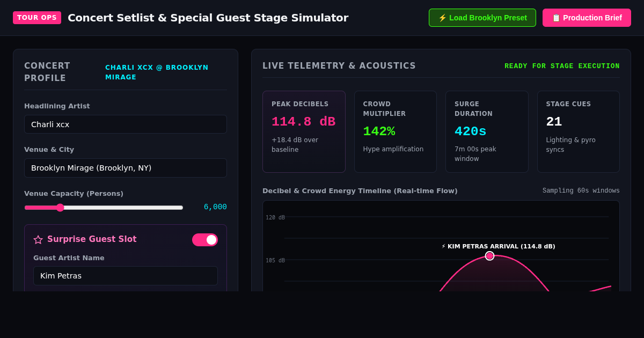Click the simulator page title
This screenshot has width=644, height=338.
click(x=208, y=18)
